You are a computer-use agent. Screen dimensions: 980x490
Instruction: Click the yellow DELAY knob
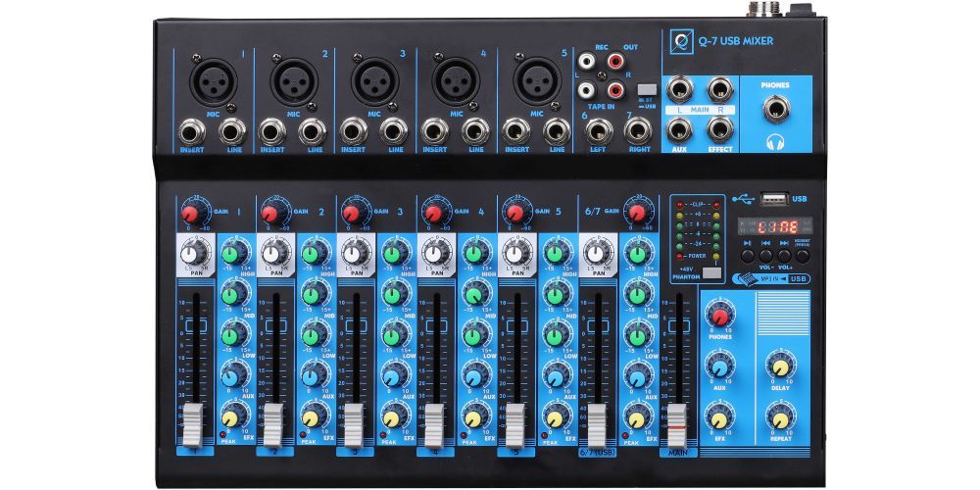(780, 367)
